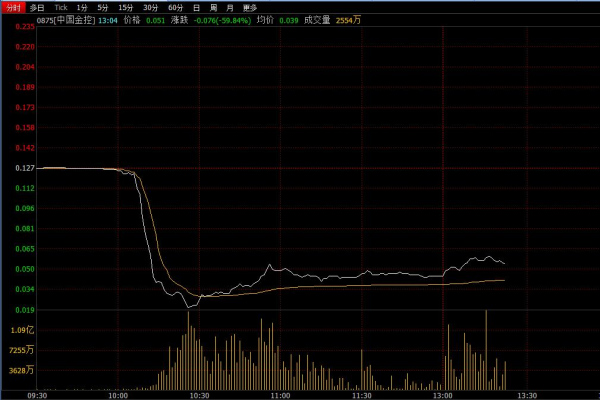Screen dimensions: 600x400
Task: Click the 均价 average price field label
Action: pos(265,20)
